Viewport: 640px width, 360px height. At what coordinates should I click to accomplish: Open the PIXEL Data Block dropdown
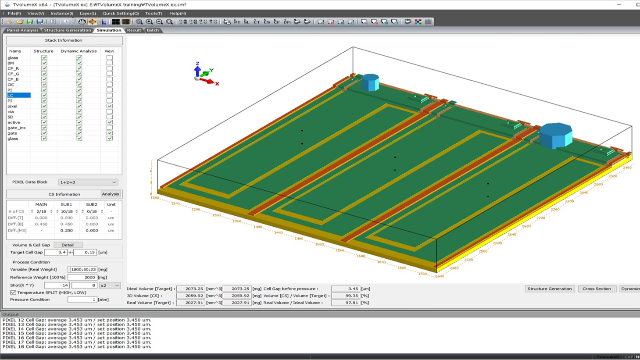[x=88, y=182]
